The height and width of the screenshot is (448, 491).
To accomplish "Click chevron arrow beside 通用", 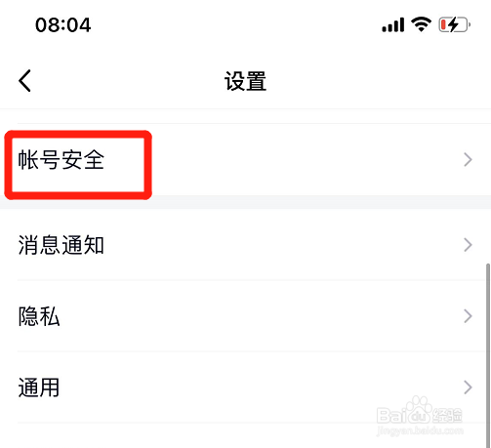I will [x=468, y=387].
